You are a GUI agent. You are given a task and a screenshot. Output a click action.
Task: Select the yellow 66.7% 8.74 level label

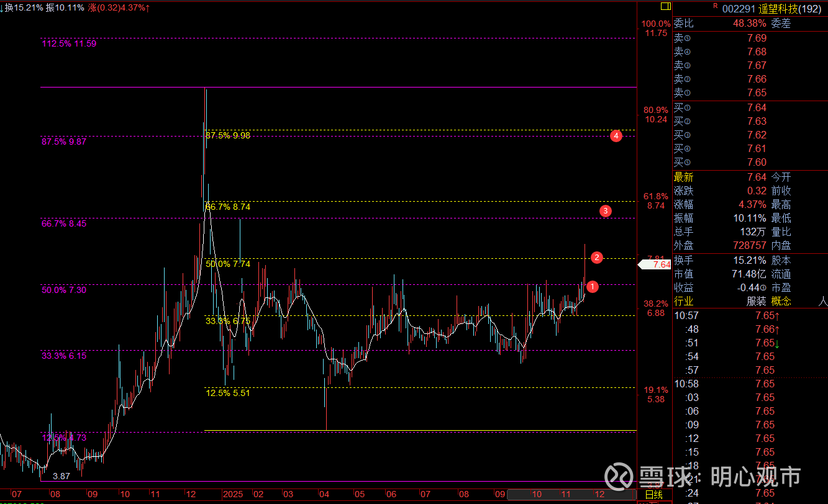(228, 207)
